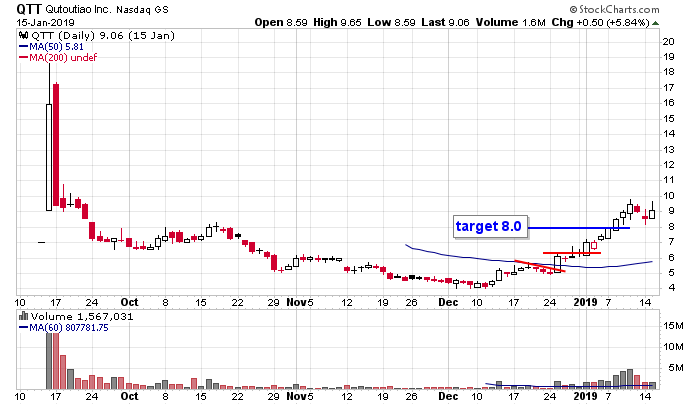Click the green up-arrow change indicator
Screen dimensions: 700x405
pos(655,23)
